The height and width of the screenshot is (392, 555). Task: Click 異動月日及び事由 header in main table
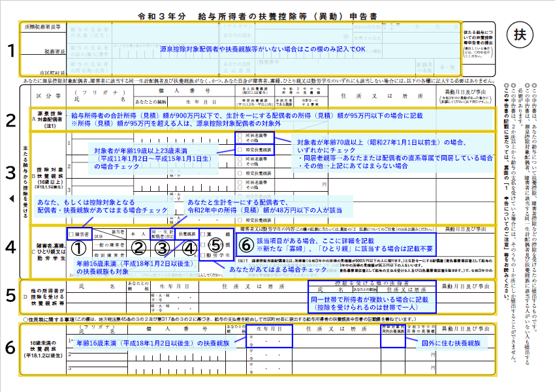tap(465, 92)
